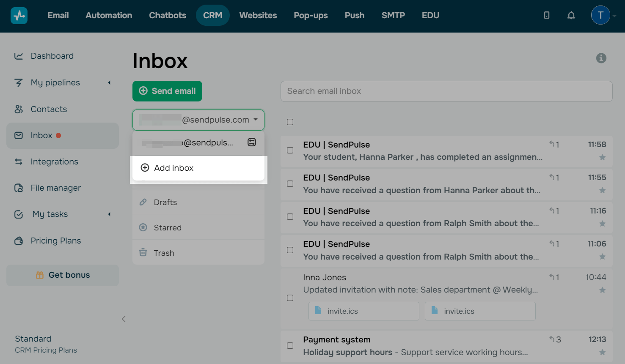Open the @sendpulse.com inbox selector dropdown
Screen dimensions: 625x364
point(198,120)
